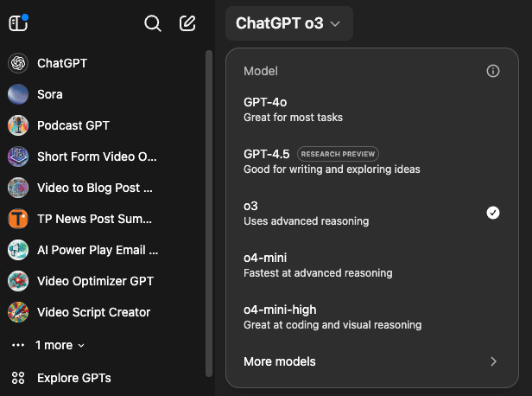Click the 'Model' header label
The image size is (532, 396).
pyautogui.click(x=261, y=71)
